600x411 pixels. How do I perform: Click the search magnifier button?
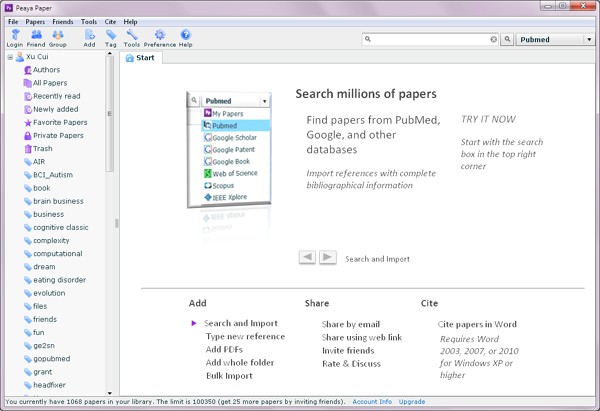pyautogui.click(x=507, y=39)
